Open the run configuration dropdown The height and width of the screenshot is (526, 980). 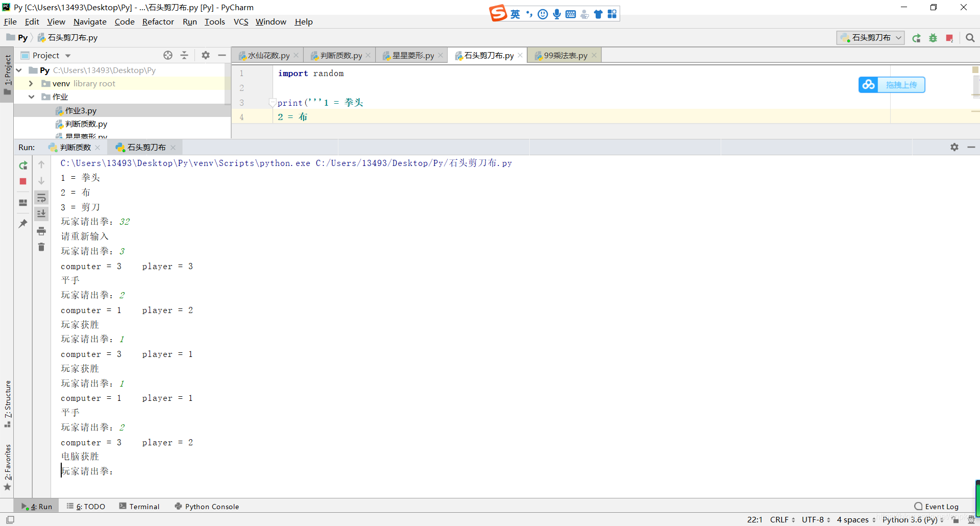(871, 38)
